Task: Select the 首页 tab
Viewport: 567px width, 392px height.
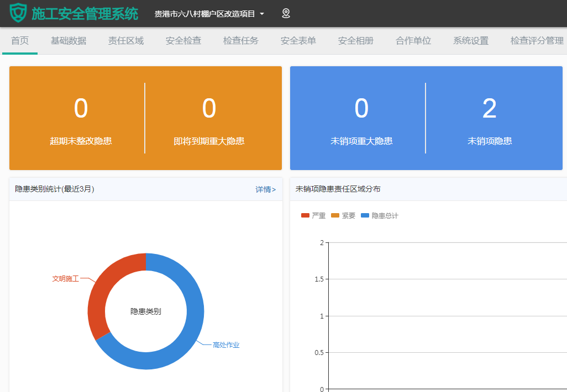Action: tap(20, 40)
